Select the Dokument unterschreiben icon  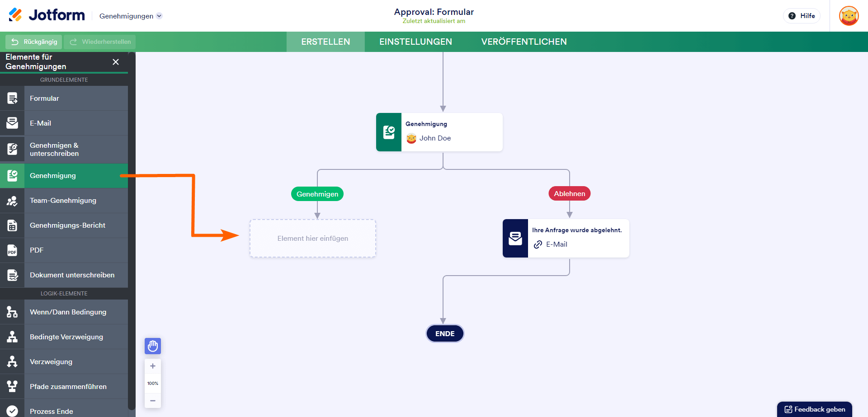click(x=12, y=275)
